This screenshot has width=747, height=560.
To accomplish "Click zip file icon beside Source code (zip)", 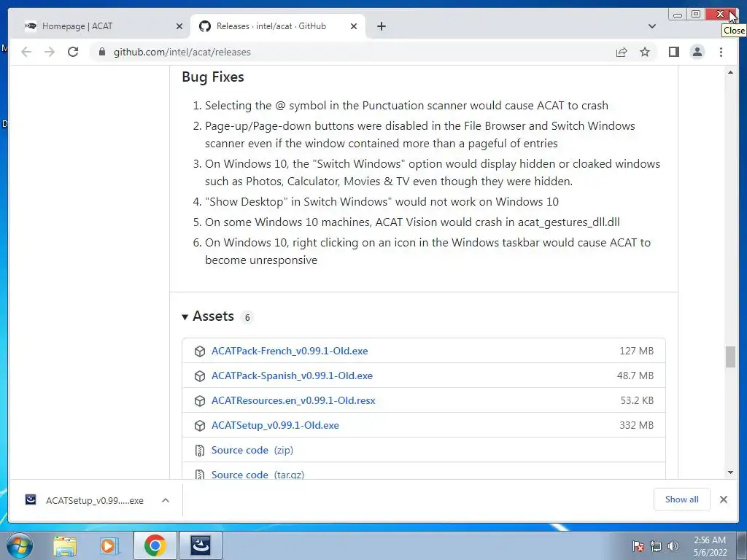I will tap(200, 450).
